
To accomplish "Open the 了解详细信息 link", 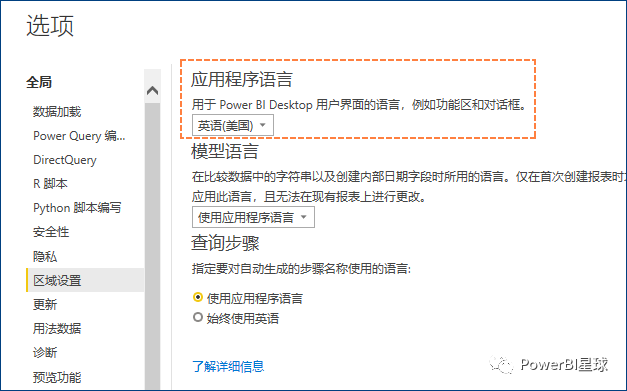I will (x=228, y=366).
